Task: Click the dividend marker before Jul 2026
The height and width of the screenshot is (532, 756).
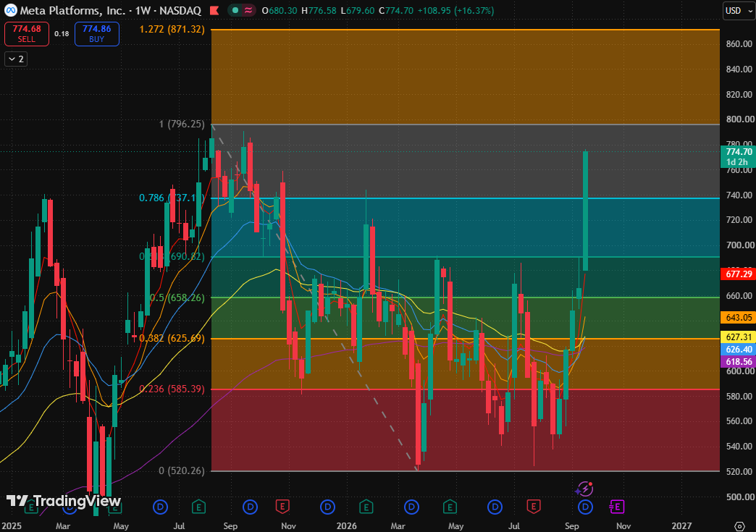Action: (x=495, y=507)
